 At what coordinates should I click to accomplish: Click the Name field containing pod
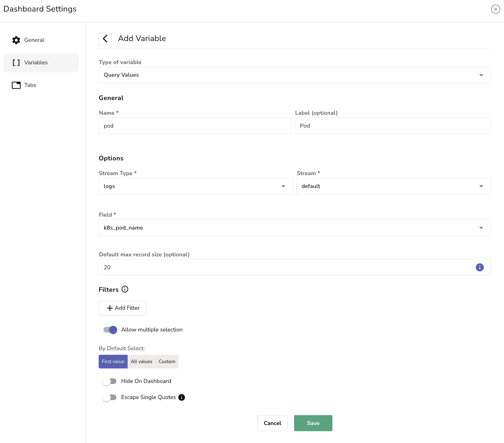click(x=195, y=125)
